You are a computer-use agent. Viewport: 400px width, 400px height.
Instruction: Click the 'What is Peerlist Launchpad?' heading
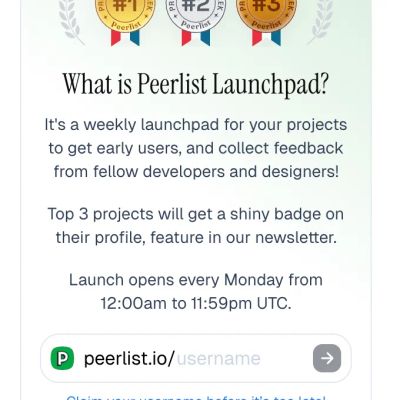click(x=196, y=84)
